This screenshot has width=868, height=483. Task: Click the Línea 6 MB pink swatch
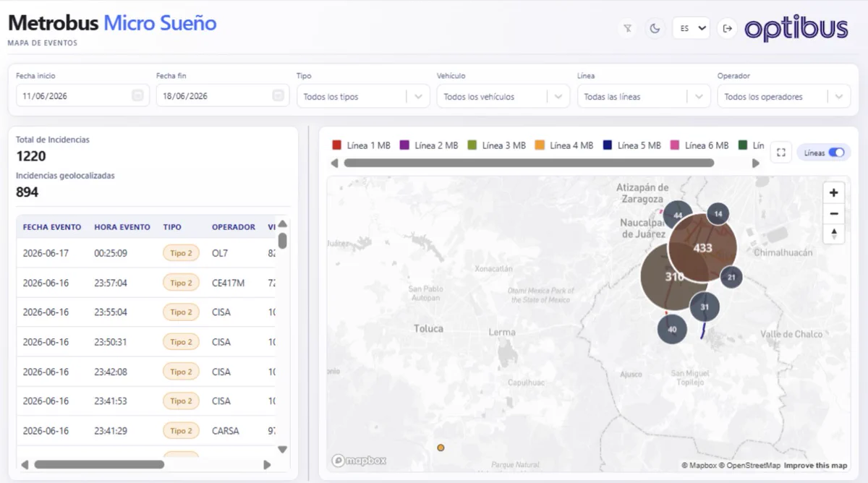[675, 145]
